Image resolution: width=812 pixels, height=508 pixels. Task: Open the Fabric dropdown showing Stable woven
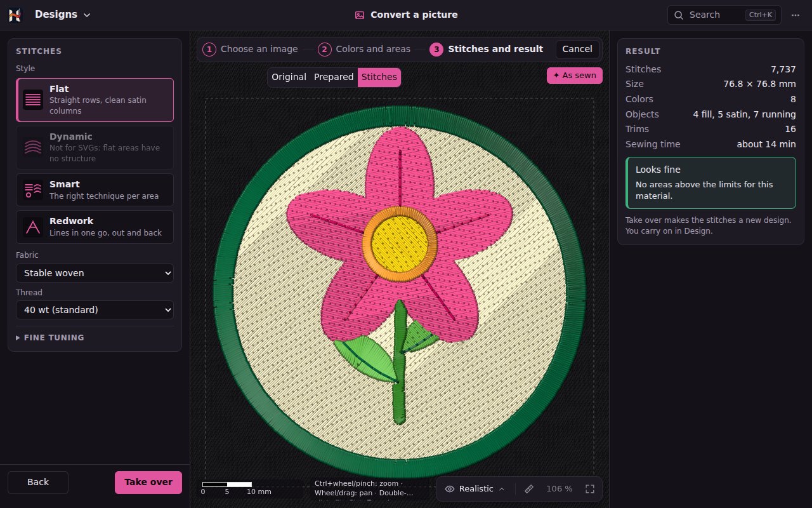pyautogui.click(x=95, y=273)
